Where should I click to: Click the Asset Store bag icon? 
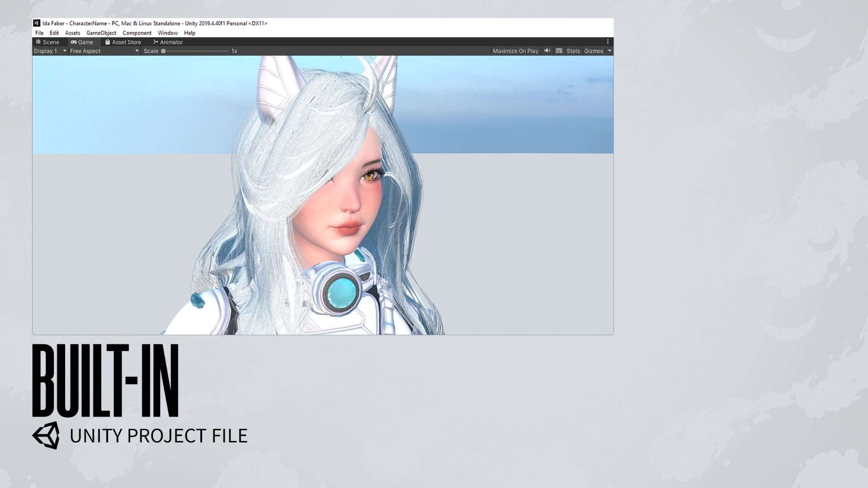pyautogui.click(x=108, y=42)
